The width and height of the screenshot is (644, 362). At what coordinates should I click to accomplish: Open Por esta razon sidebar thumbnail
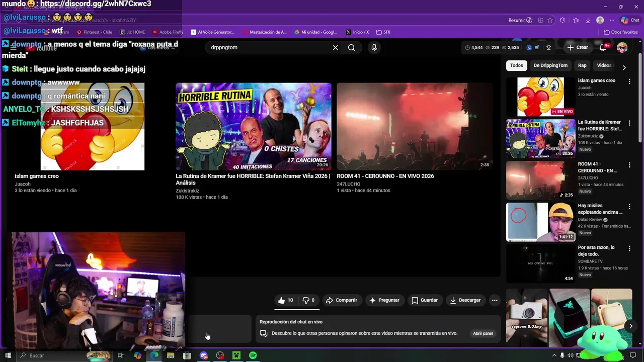pos(540,263)
